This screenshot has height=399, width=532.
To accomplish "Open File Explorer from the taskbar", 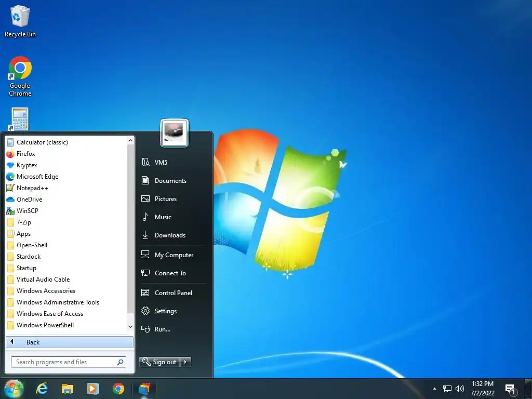I will (67, 389).
